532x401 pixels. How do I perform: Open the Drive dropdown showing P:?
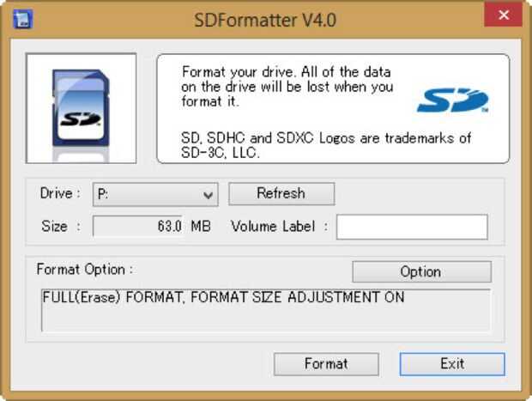click(x=155, y=195)
